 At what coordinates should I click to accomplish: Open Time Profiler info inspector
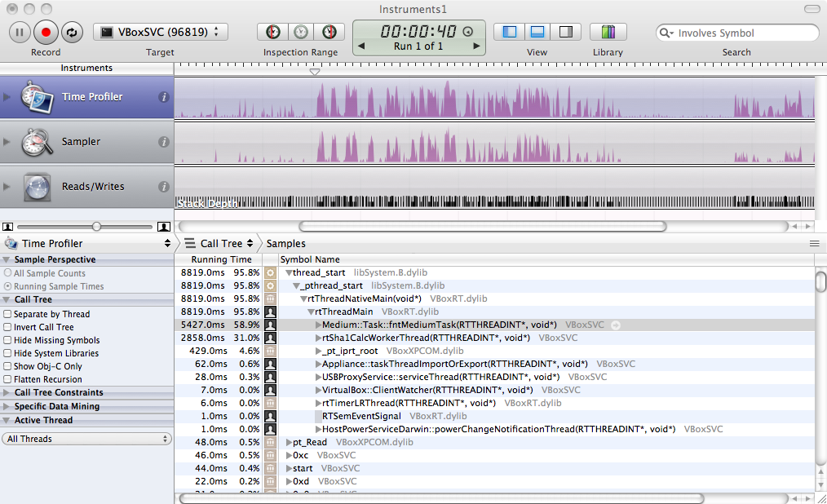click(x=164, y=97)
